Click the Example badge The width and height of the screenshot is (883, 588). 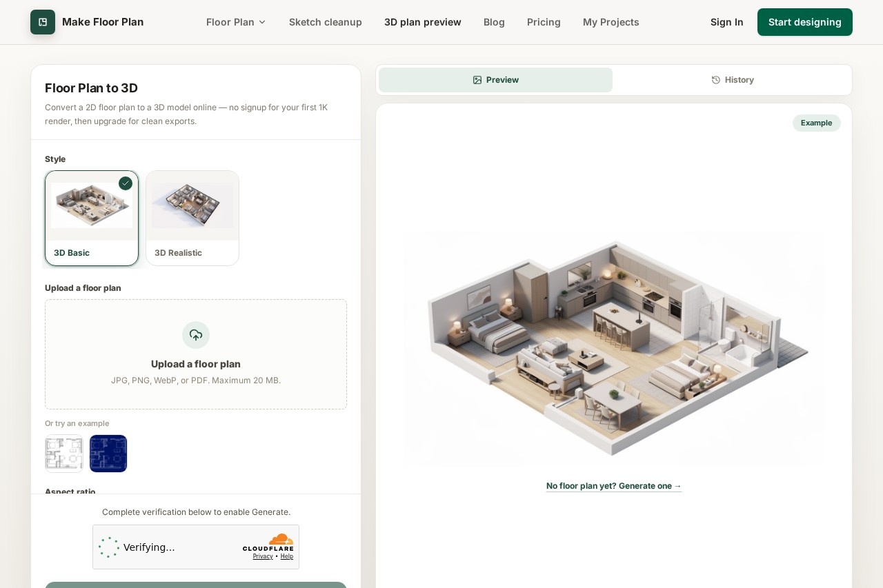(x=817, y=123)
